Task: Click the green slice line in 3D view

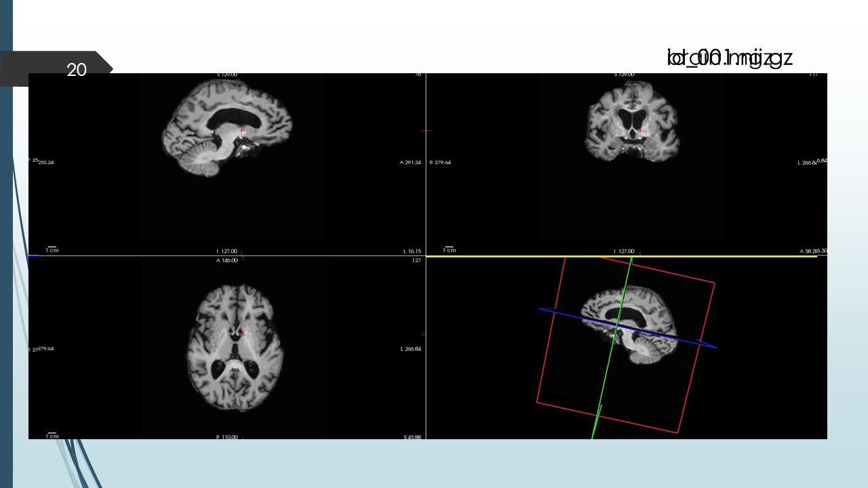Action: pos(612,347)
